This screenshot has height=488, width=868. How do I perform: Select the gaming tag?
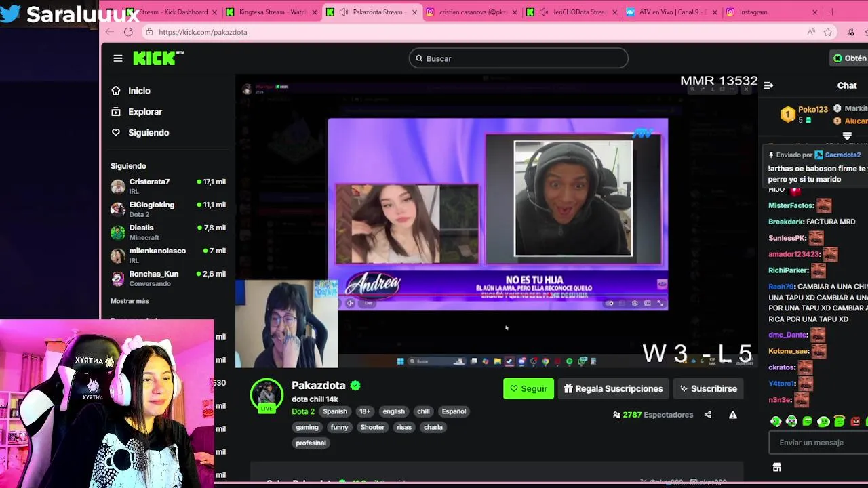[307, 427]
